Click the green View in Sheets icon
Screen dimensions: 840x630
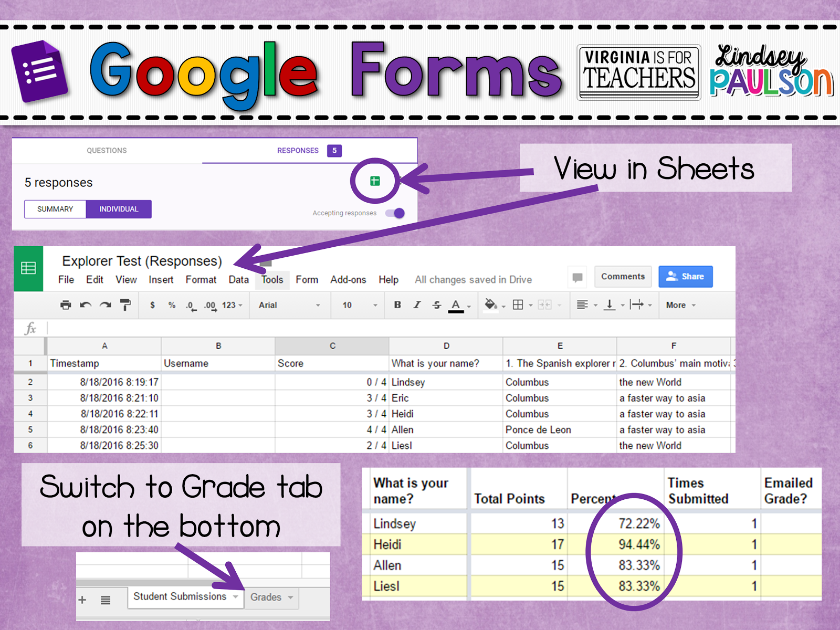(375, 181)
